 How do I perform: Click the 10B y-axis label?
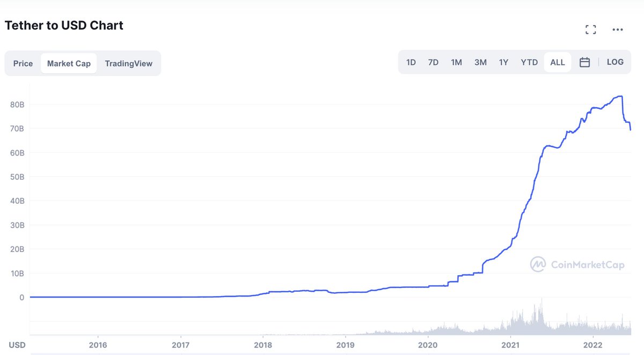click(x=18, y=273)
